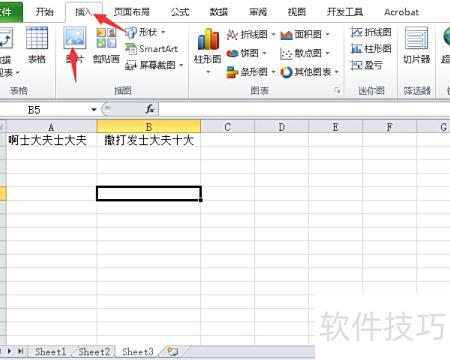This screenshot has height=360, width=450.
Task: Open the 视图 tab
Action: coord(297,12)
